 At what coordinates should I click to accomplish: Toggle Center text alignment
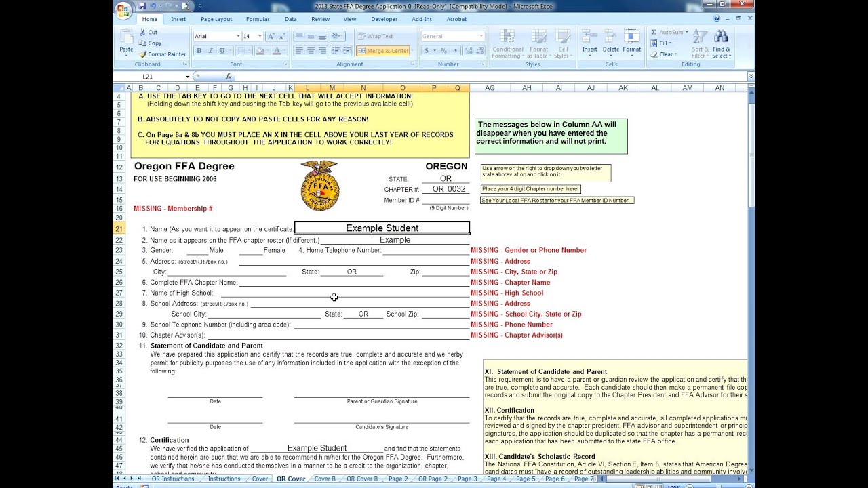[311, 51]
